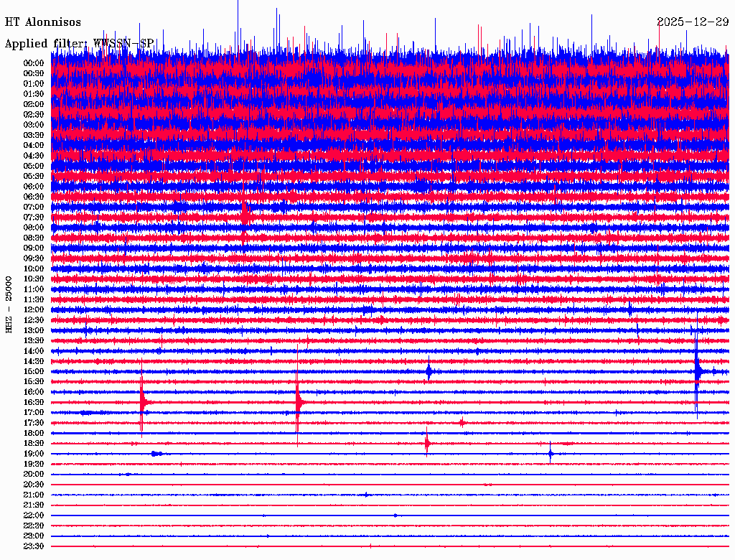735x560 pixels.
Task: Select the 15:30 time row label
Action: click(34, 382)
